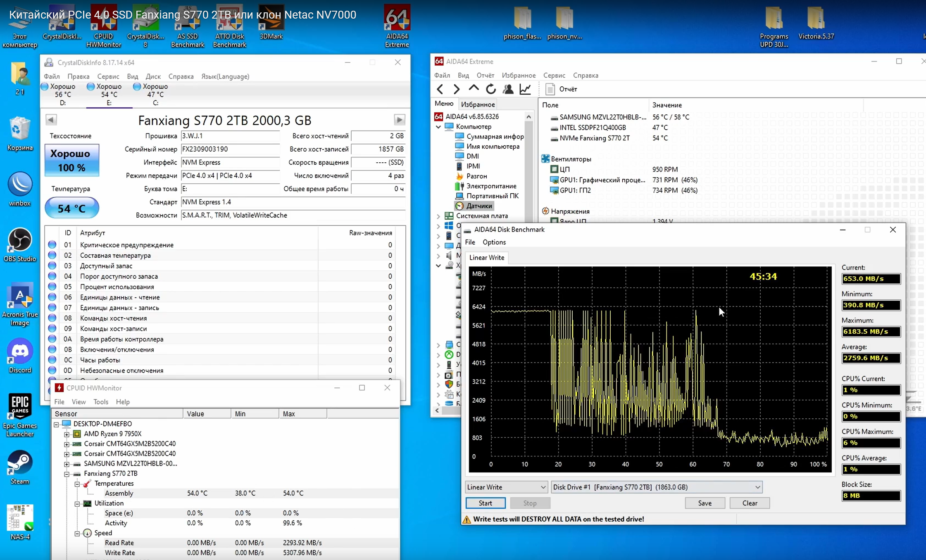Open Linear Write test type dropdown
Screen dimensions: 926x560
(506, 487)
